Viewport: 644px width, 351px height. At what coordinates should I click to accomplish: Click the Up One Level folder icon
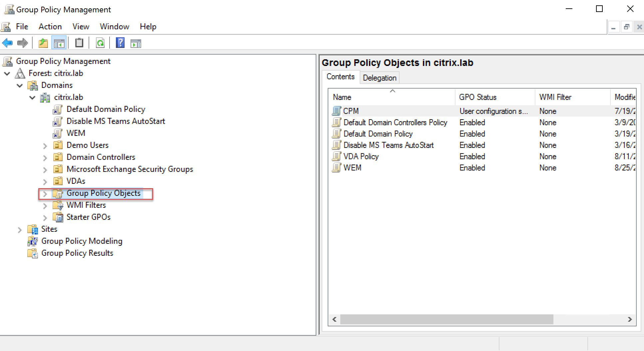(x=43, y=43)
